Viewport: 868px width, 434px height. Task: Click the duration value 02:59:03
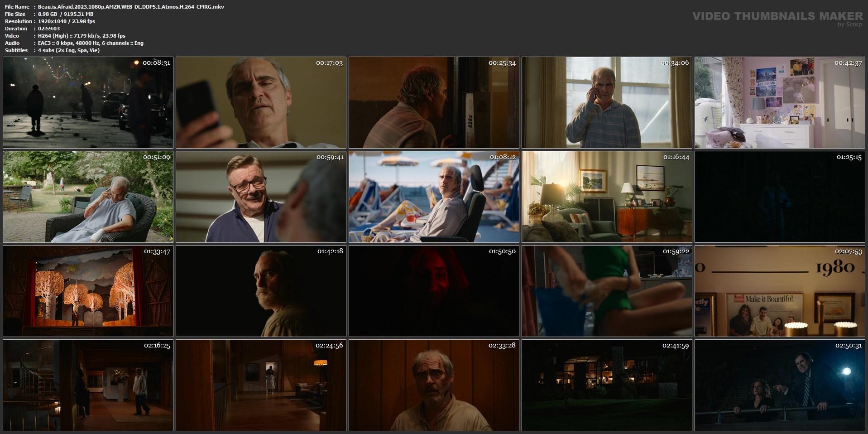[49, 29]
